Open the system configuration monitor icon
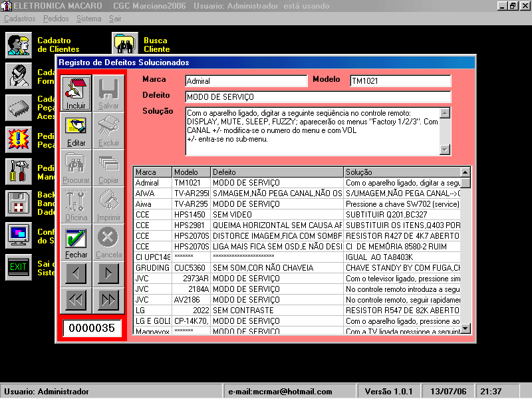Image resolution: width=532 pixels, height=399 pixels. 19,235
